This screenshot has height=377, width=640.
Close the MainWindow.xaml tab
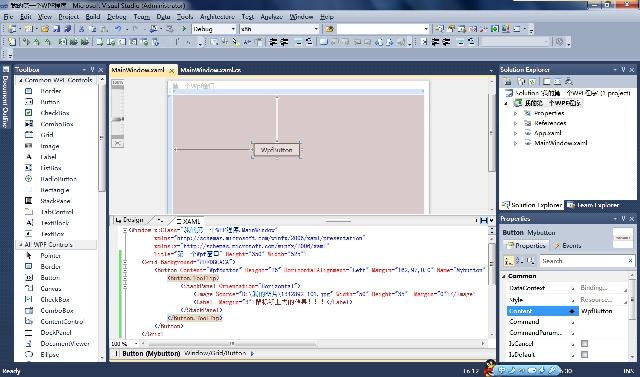(172, 71)
